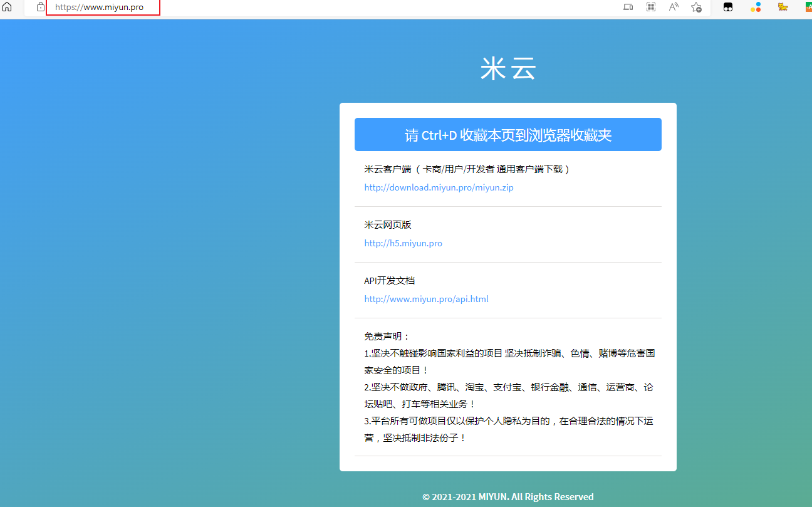Screen dimensions: 812x507
Task: Click the 米云 page title
Action: [508, 68]
